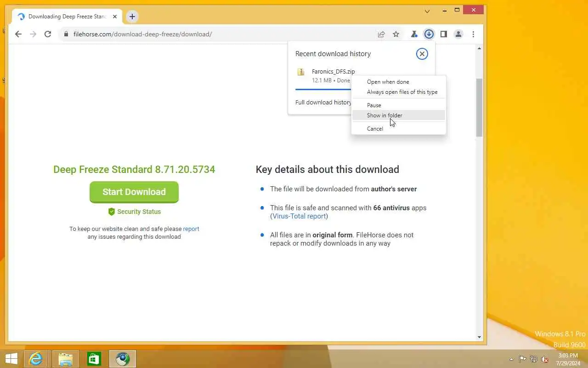Click the scrollbar up arrow
The height and width of the screenshot is (368, 588).
point(479,48)
